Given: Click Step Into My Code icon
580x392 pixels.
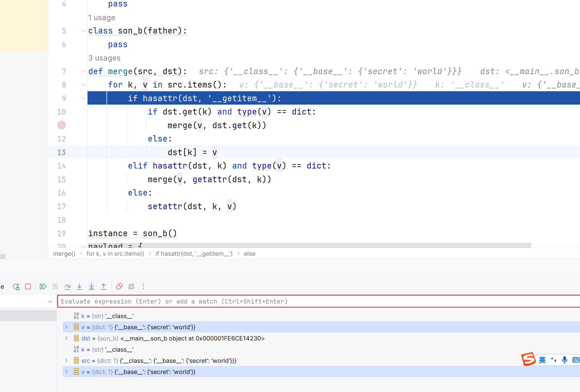Looking at the screenshot, I should point(92,286).
